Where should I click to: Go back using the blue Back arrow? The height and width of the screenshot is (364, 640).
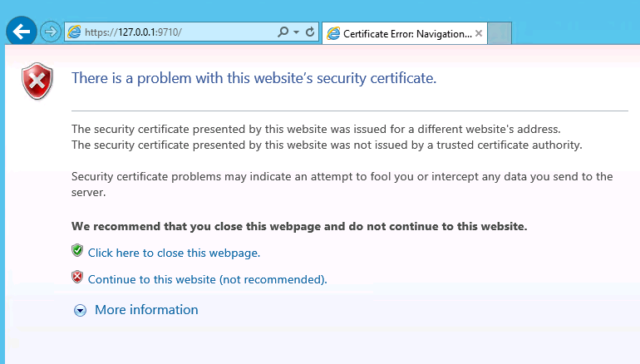22,32
